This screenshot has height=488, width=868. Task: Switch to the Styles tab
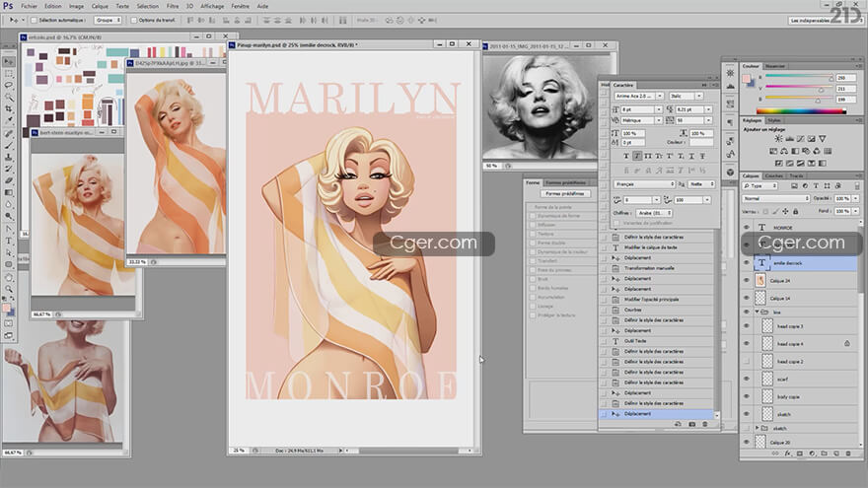coord(774,120)
